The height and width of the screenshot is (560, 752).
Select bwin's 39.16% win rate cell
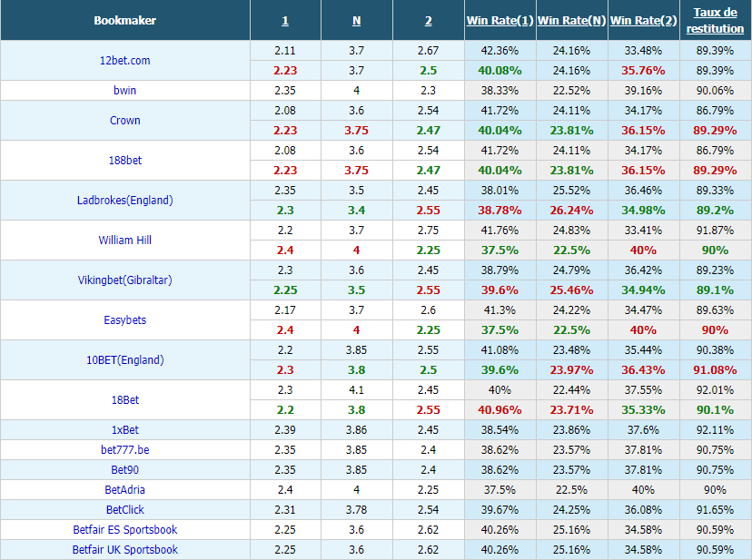(644, 90)
